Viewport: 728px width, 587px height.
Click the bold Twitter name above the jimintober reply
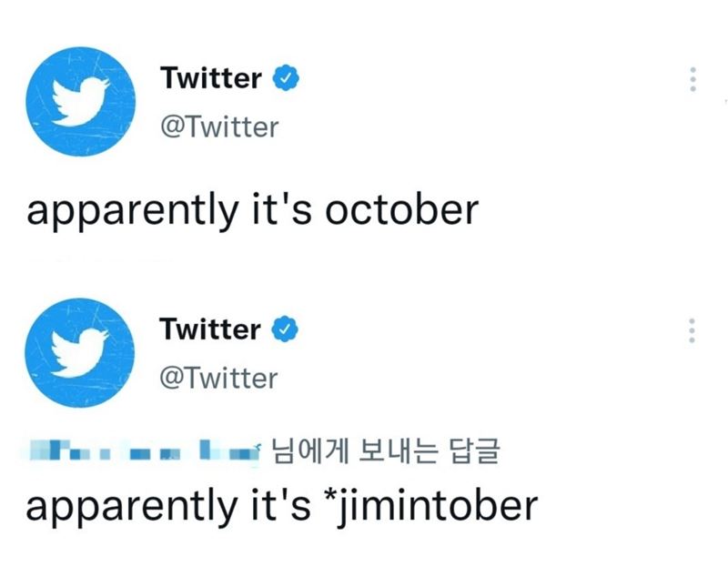click(210, 329)
